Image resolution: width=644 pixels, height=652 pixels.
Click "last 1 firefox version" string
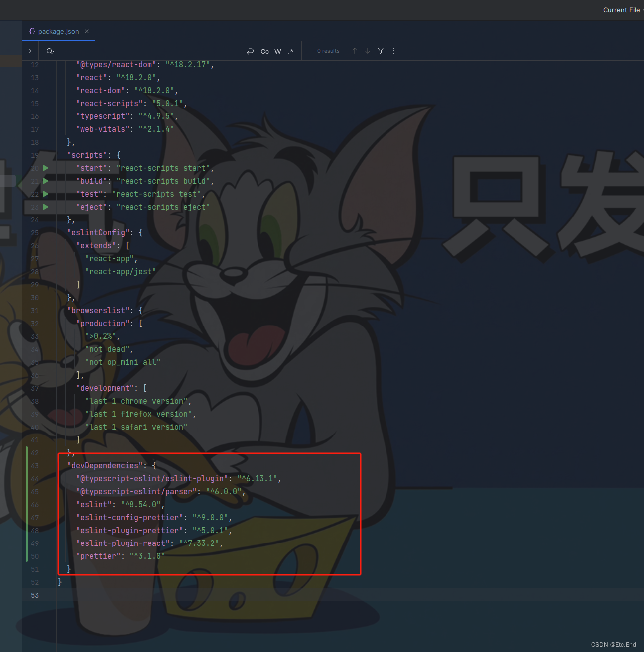(138, 414)
